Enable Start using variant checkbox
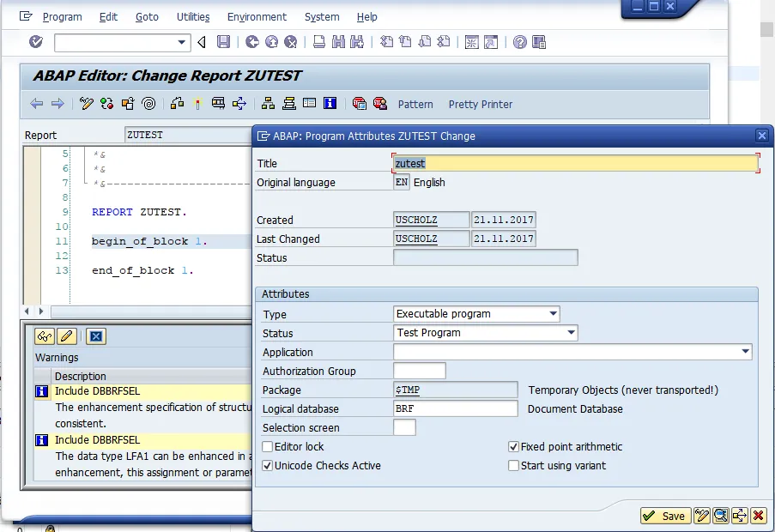 [513, 465]
